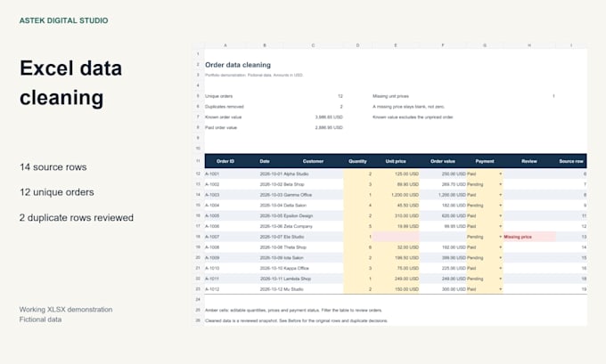The width and height of the screenshot is (606, 364).
Task: Click the Source row table header
Action: [x=571, y=161]
